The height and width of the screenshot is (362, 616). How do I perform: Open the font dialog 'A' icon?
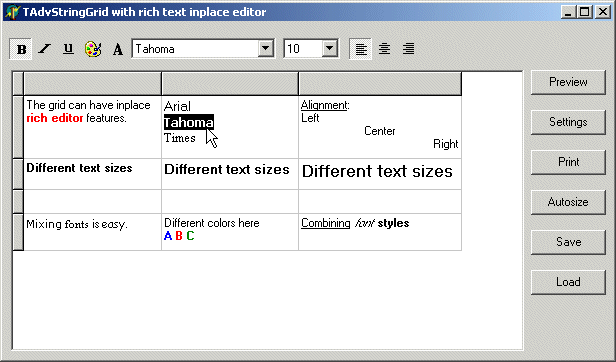click(x=117, y=49)
